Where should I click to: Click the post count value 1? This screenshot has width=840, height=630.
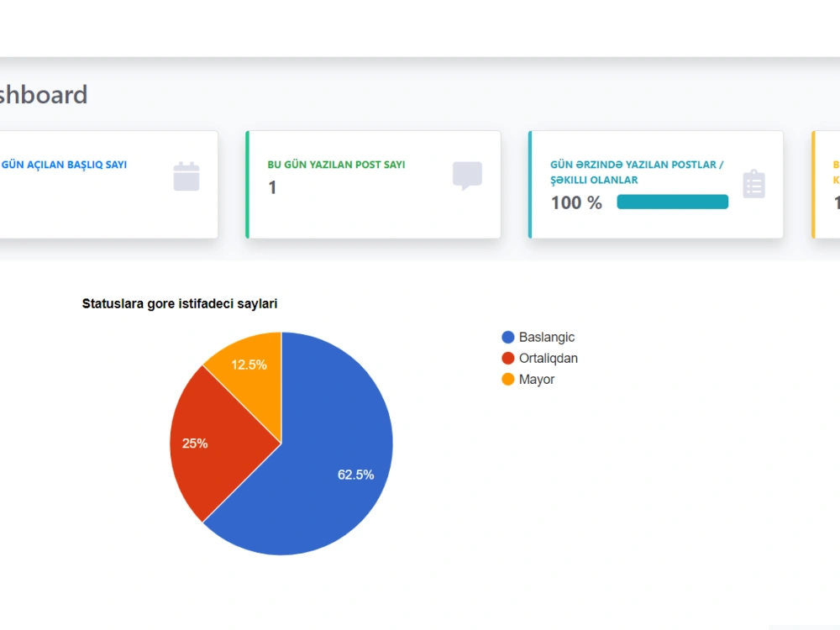pos(272,187)
